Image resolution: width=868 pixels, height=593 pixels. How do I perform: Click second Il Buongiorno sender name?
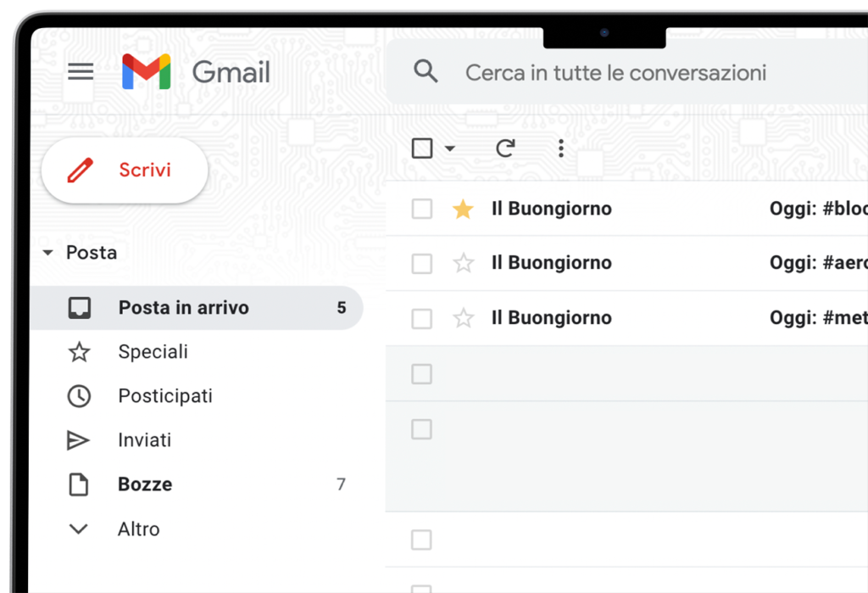551,263
